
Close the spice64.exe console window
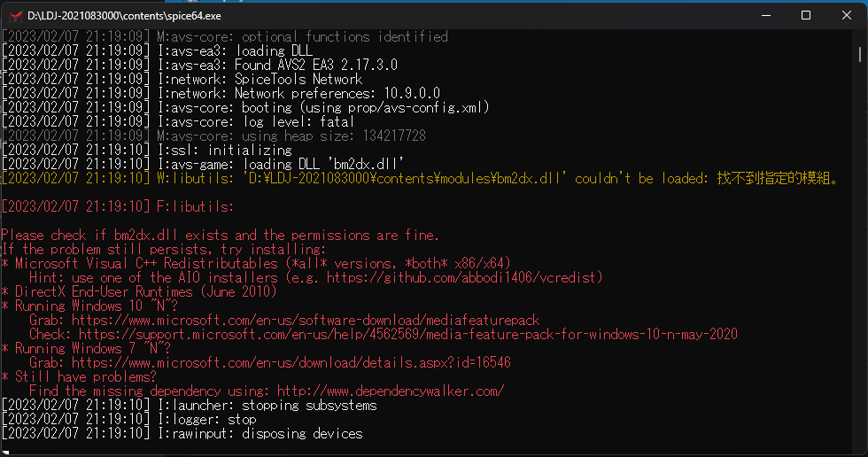coord(847,15)
